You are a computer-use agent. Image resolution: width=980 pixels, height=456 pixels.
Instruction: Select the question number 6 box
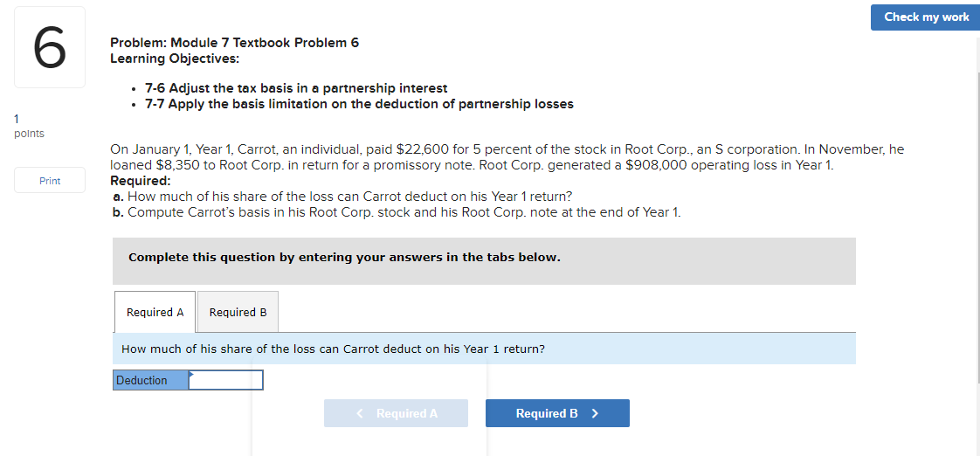pyautogui.click(x=50, y=47)
